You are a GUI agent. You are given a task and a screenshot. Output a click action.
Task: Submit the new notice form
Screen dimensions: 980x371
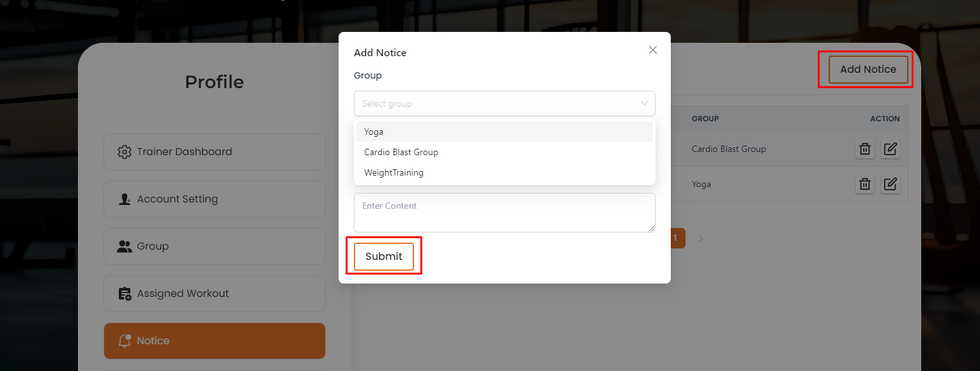click(x=384, y=256)
